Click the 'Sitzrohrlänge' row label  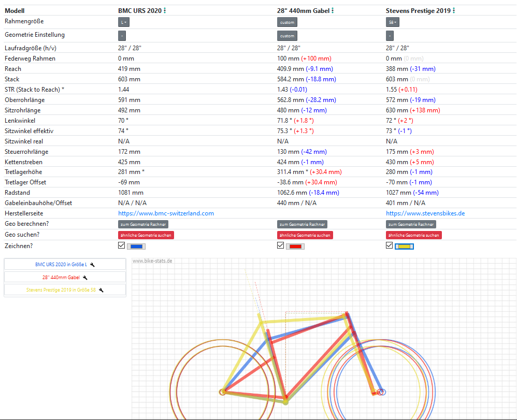[23, 110]
